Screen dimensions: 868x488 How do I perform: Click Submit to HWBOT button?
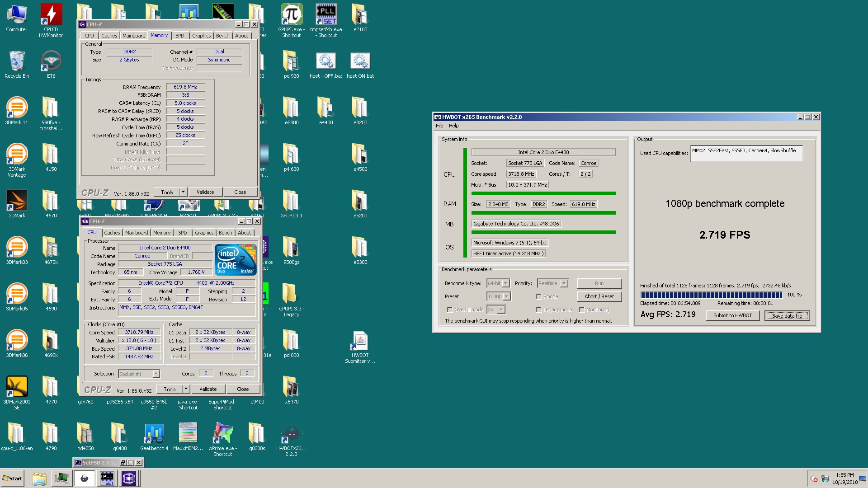732,315
